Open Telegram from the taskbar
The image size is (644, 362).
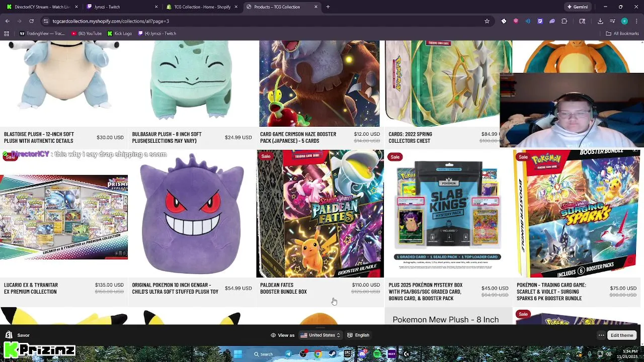[x=288, y=354]
